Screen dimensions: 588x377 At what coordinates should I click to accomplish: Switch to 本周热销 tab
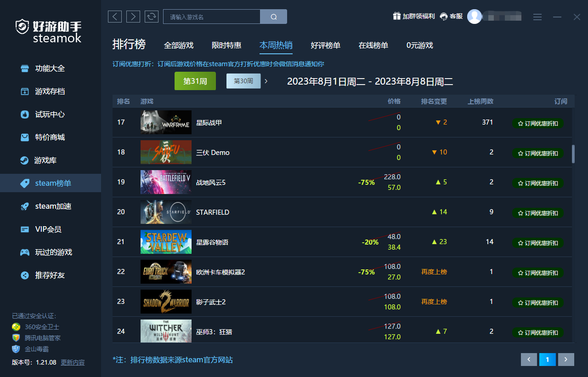[x=276, y=45]
